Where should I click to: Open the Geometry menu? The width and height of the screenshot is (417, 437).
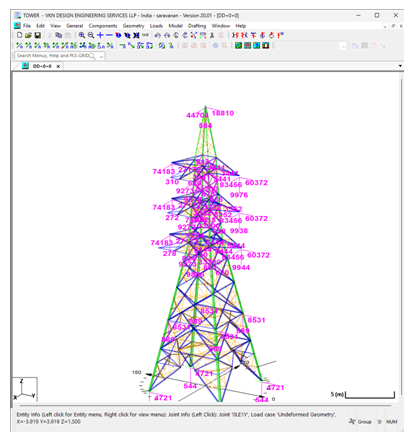133,26
